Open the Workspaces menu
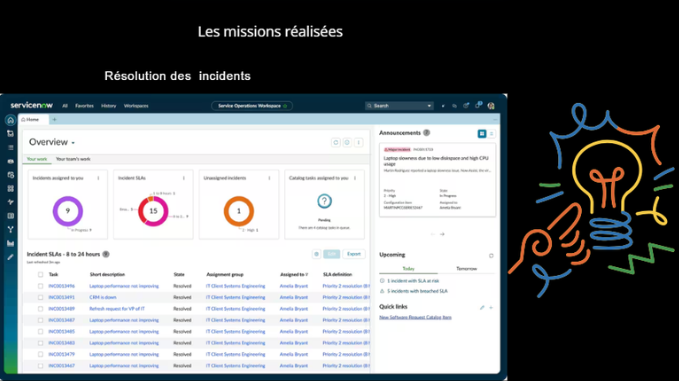679x381 pixels. (x=136, y=106)
